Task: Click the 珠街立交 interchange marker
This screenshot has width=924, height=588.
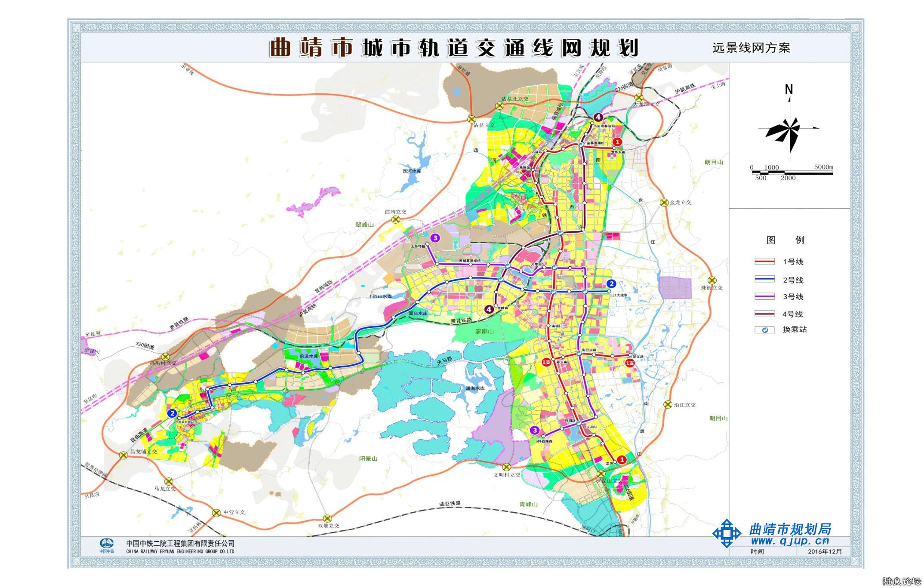Action: tap(712, 280)
